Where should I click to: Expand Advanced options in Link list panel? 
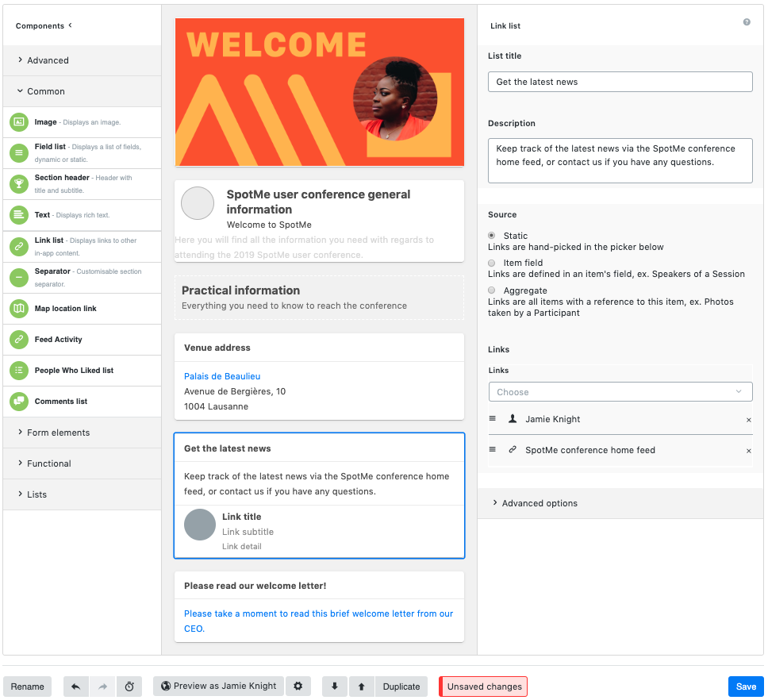pyautogui.click(x=620, y=503)
